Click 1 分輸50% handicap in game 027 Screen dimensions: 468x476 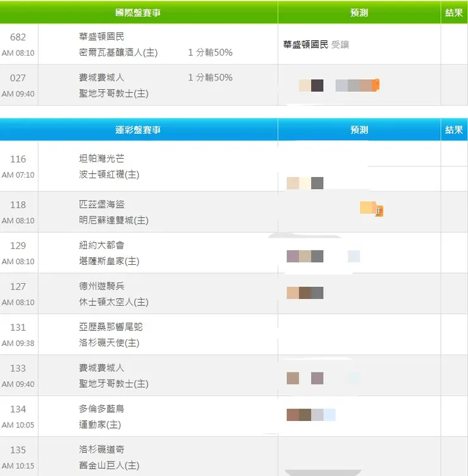coord(210,77)
